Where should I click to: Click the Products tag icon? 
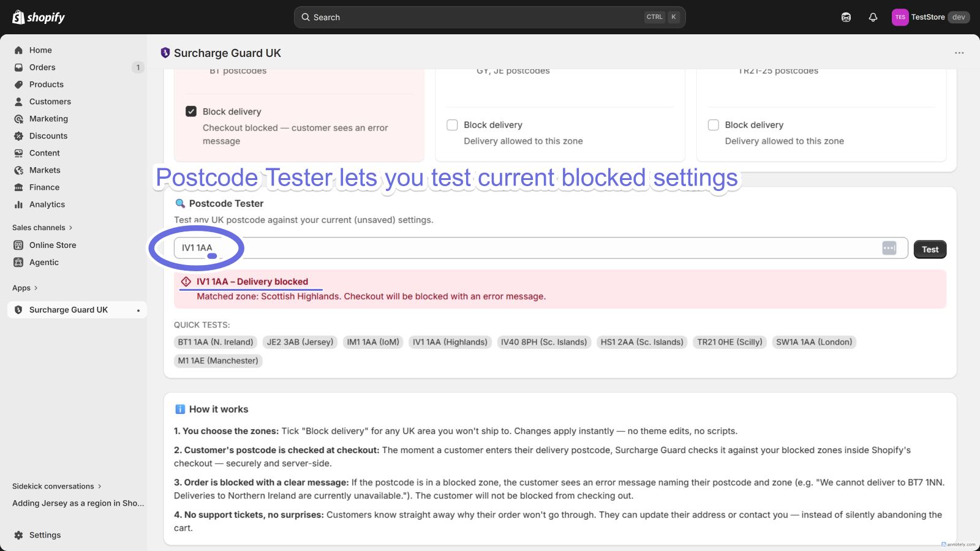click(x=18, y=84)
